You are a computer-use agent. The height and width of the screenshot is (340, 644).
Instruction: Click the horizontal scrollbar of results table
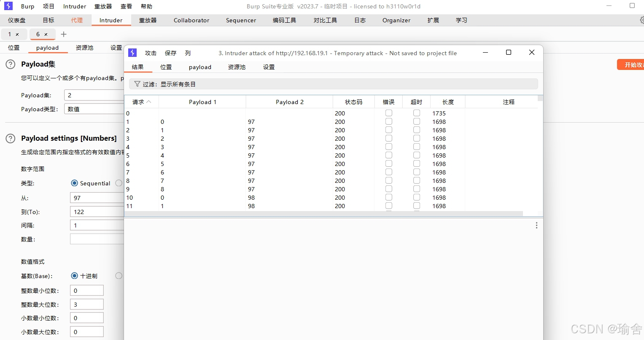[x=323, y=214]
